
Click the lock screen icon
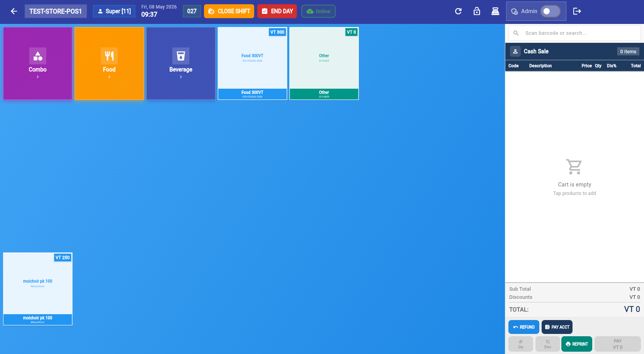pyautogui.click(x=477, y=11)
